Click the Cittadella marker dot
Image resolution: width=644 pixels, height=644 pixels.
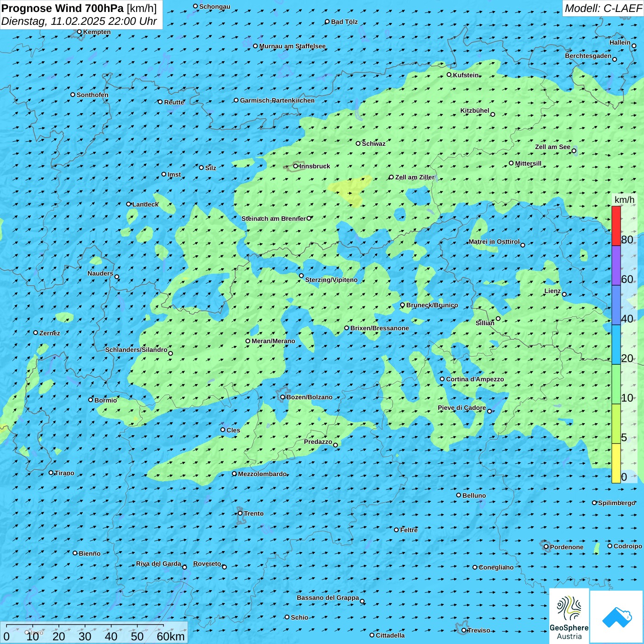point(372,635)
